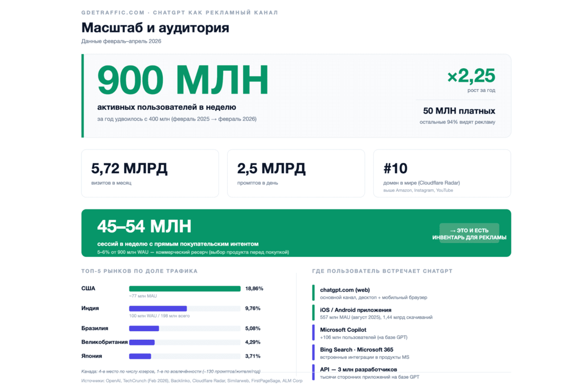The height and width of the screenshot is (392, 571).
Task: Select the "визитов в месяц" caption
Action: (x=111, y=183)
